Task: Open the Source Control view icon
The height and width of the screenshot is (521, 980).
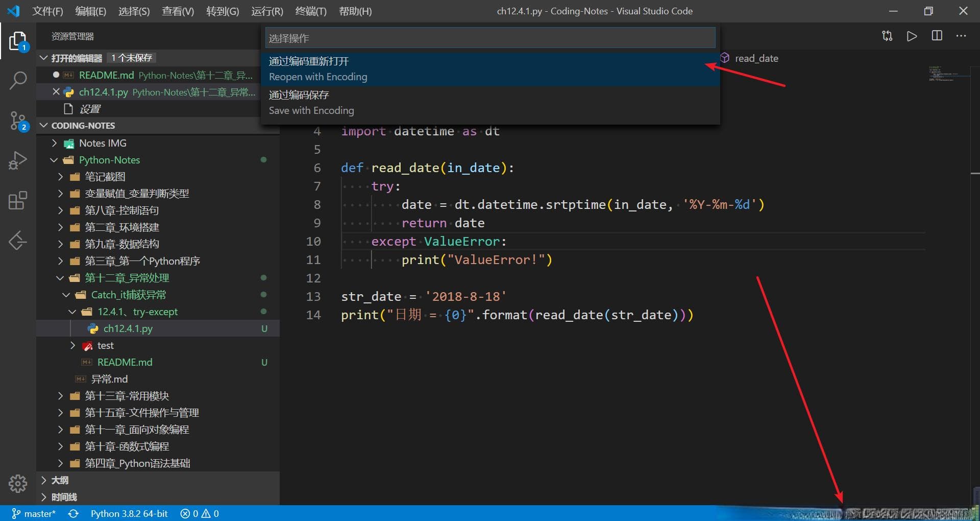Action: click(x=18, y=121)
